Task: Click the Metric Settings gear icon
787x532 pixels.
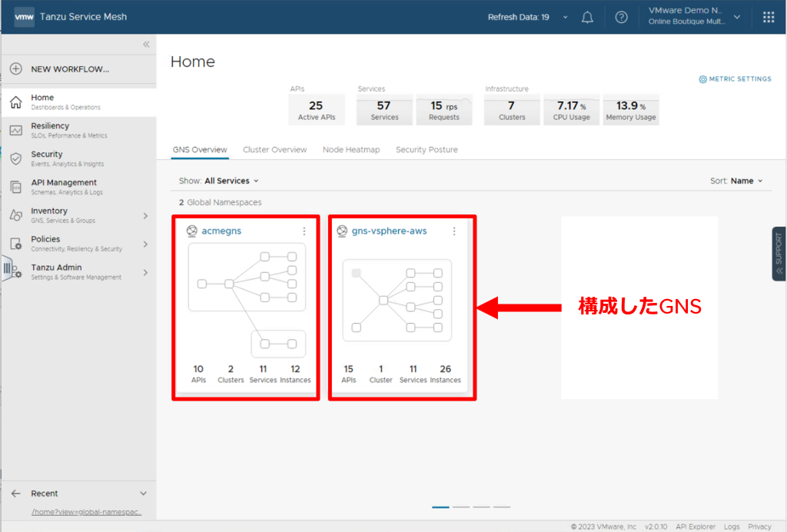Action: click(702, 79)
